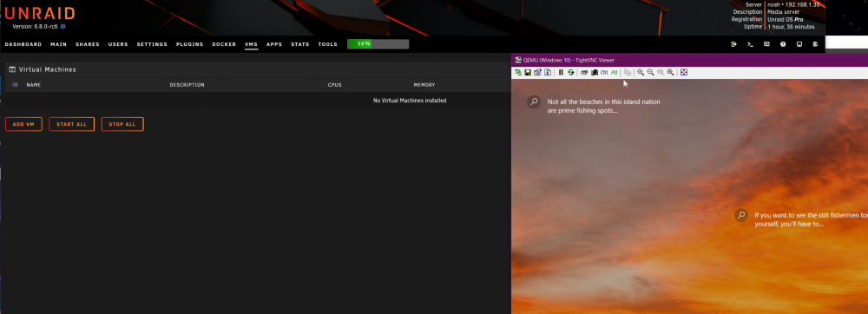
Task: Open Connection Options icon in TightVNC toolbar
Action: click(537, 72)
